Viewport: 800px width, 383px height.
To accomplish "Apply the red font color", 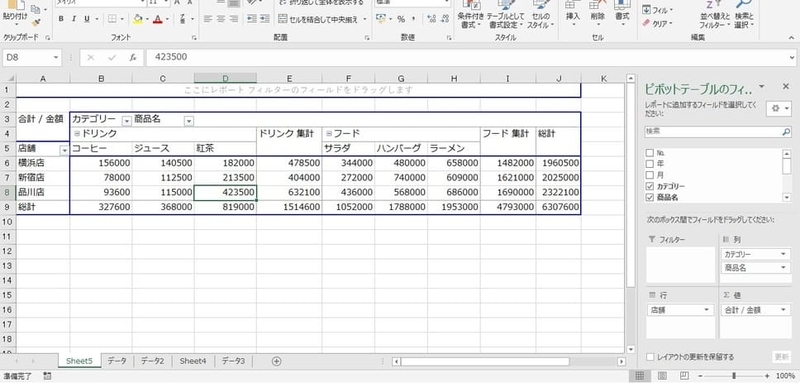I will pos(157,19).
